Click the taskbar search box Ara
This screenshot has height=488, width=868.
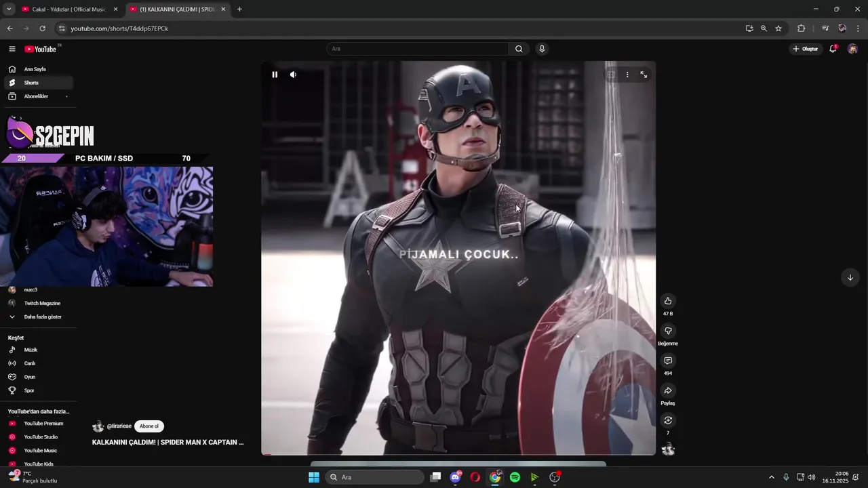coord(374,477)
